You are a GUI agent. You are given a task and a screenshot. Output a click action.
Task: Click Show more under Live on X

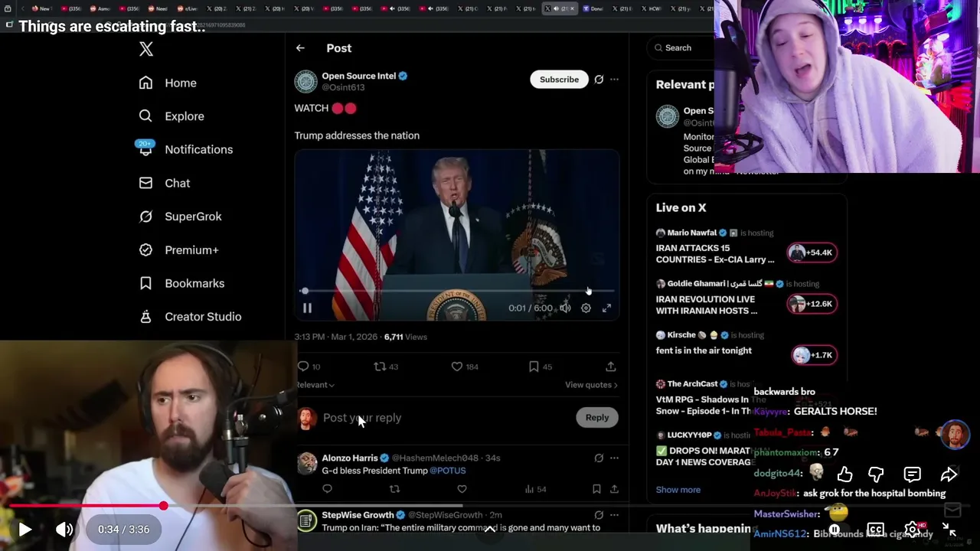tap(678, 490)
